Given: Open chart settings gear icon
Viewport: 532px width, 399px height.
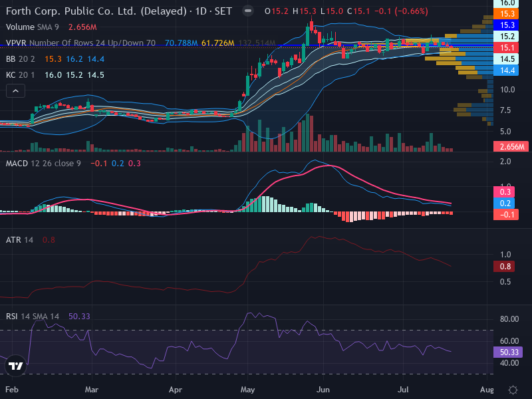Looking at the screenshot, I should (x=513, y=390).
